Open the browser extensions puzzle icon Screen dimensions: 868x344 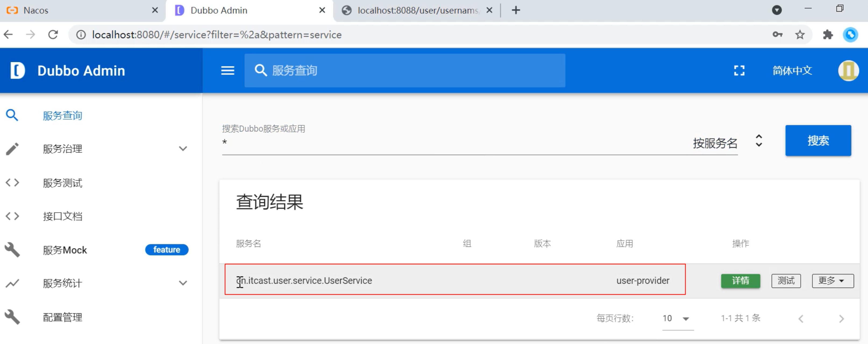click(828, 34)
